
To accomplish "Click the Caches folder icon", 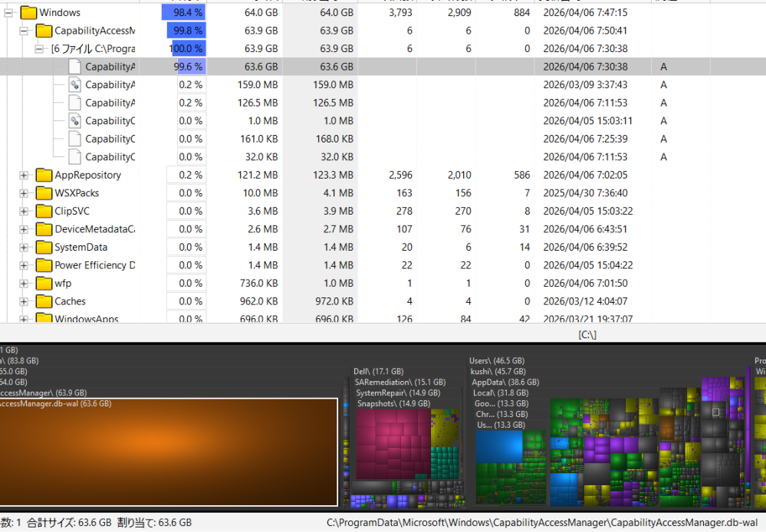I will pos(43,300).
